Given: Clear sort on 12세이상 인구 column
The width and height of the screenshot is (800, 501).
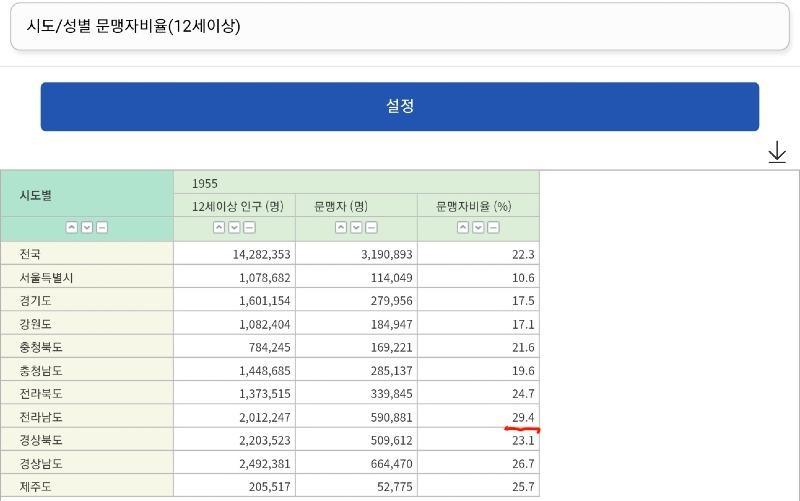Looking at the screenshot, I should point(249,228).
